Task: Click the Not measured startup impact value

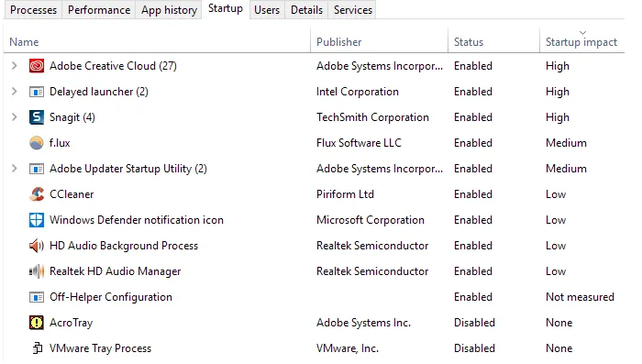Action: click(581, 297)
